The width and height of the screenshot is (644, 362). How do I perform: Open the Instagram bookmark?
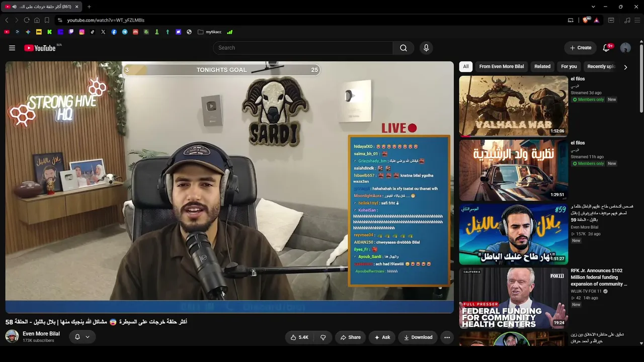[x=82, y=32]
